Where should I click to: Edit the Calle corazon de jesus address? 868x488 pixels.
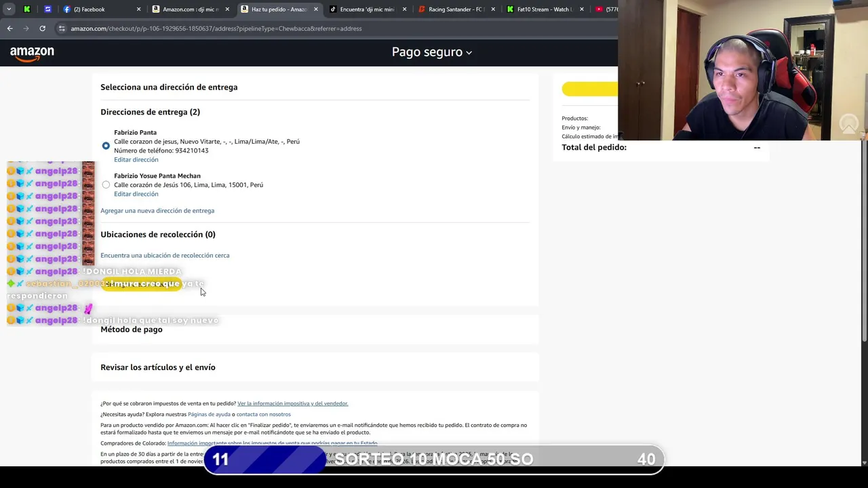tap(136, 160)
